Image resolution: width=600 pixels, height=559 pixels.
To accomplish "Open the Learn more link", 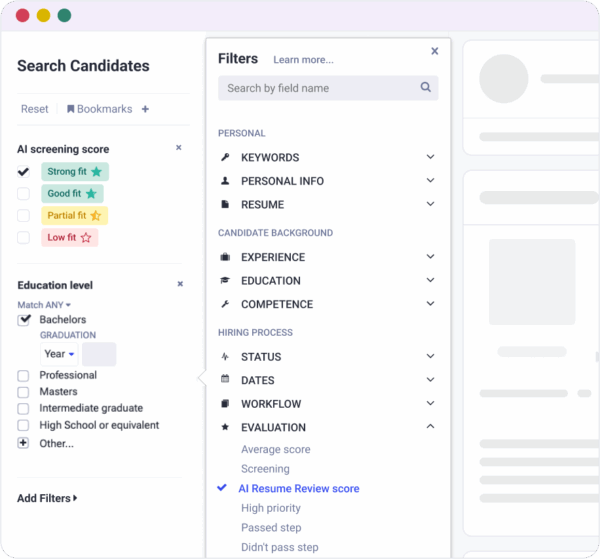I will point(303,60).
